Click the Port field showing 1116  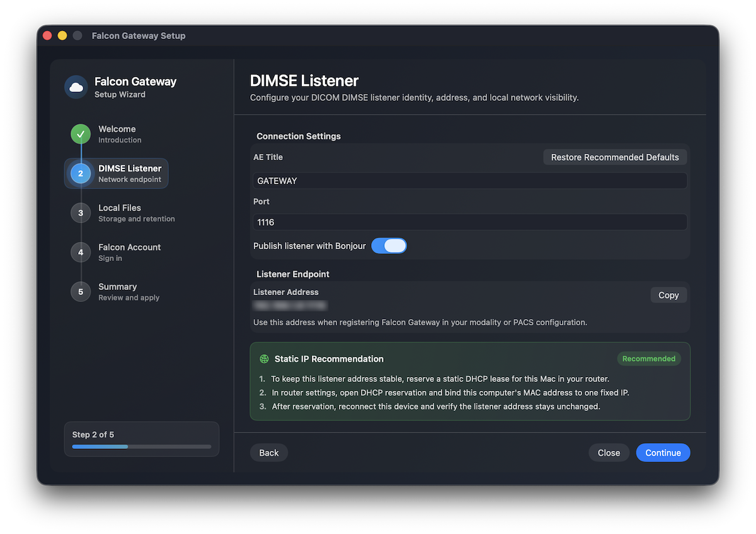tap(469, 222)
